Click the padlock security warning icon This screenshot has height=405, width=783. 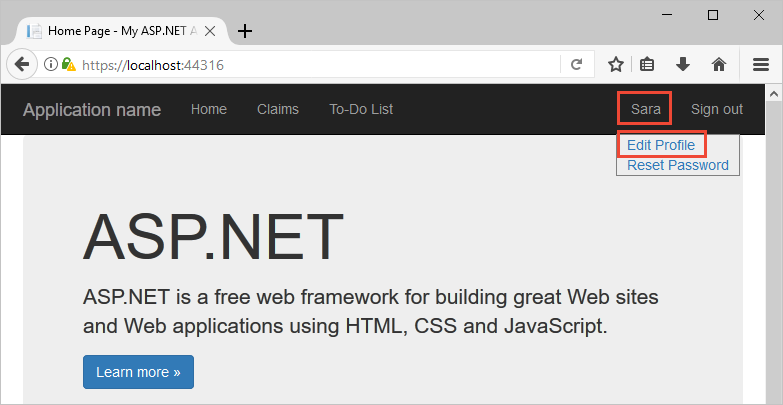(68, 64)
